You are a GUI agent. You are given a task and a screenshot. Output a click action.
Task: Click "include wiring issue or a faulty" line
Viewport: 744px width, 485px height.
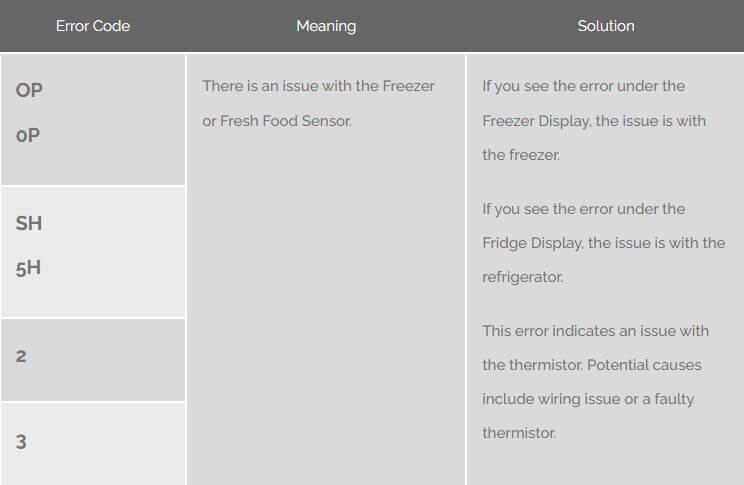[587, 399]
